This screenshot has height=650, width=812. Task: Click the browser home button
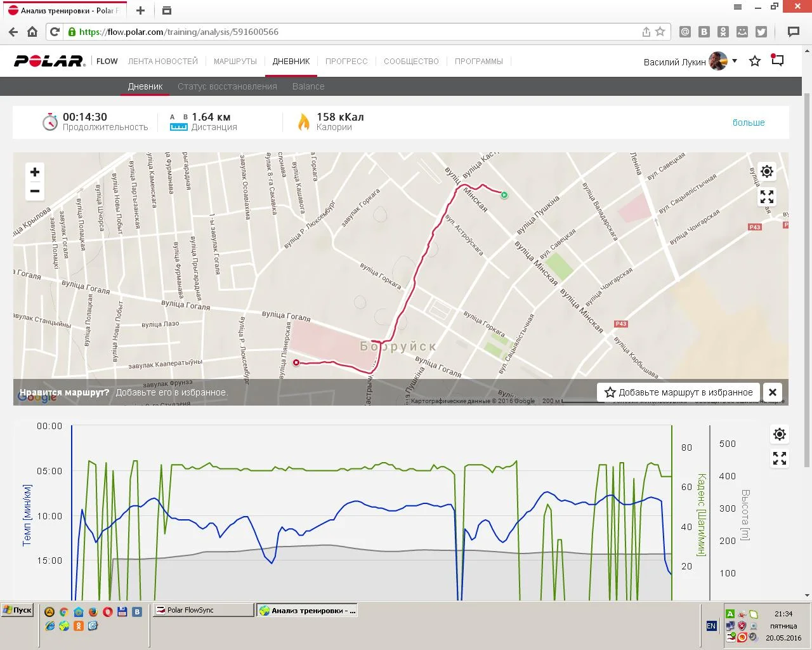pyautogui.click(x=32, y=32)
